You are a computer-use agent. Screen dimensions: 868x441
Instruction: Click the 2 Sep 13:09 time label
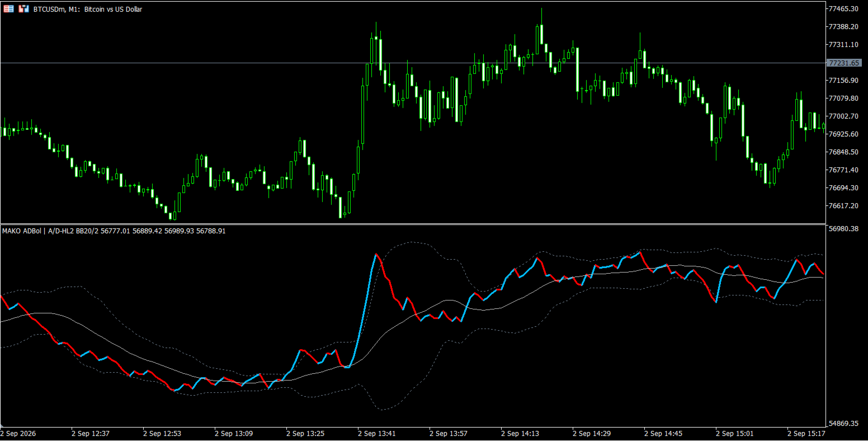234,433
